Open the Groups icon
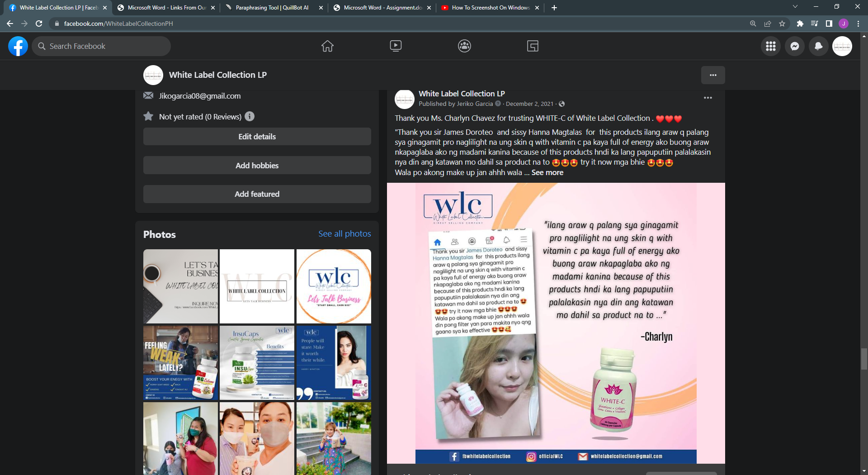The height and width of the screenshot is (475, 868). pos(464,46)
